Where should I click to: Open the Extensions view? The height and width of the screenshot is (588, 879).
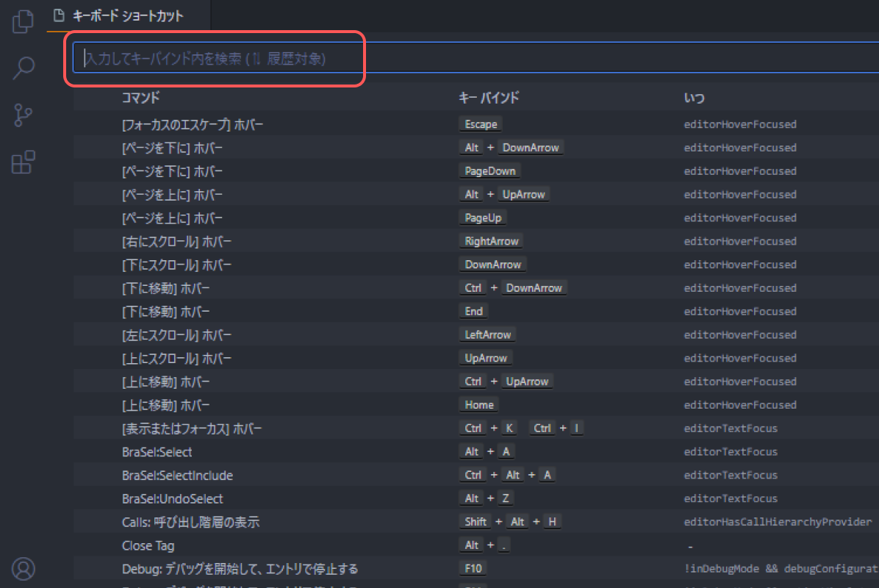click(x=23, y=162)
